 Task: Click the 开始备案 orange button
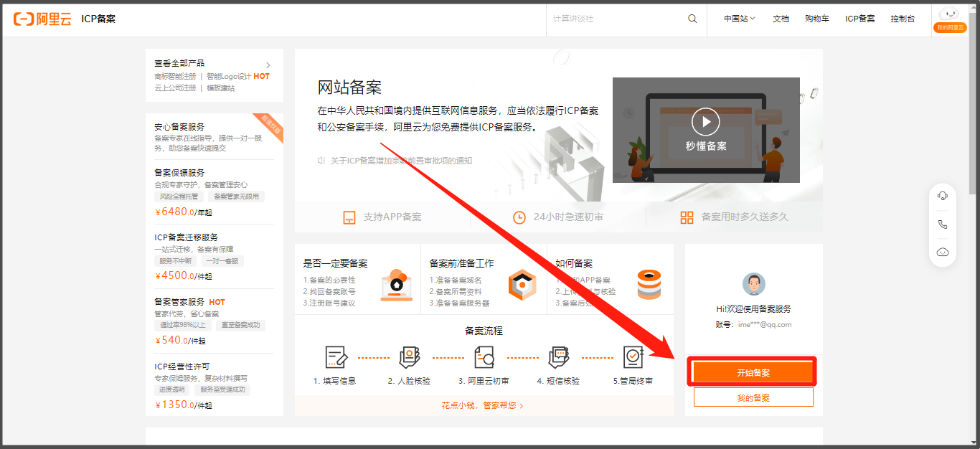pos(753,372)
